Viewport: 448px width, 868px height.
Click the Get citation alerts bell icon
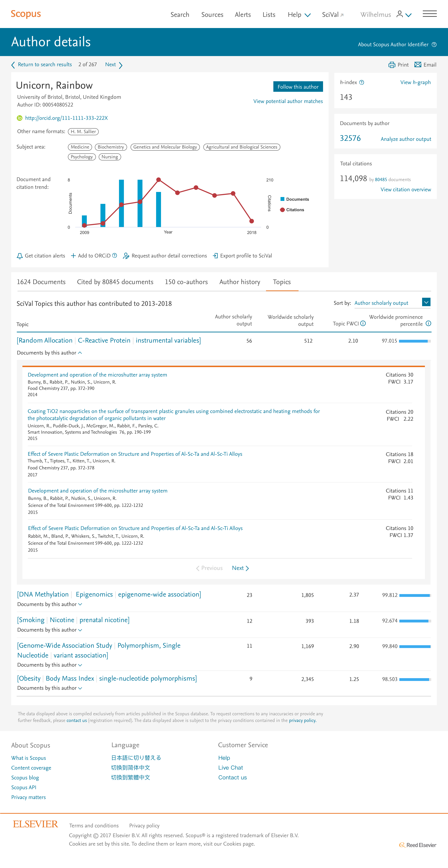click(x=20, y=256)
